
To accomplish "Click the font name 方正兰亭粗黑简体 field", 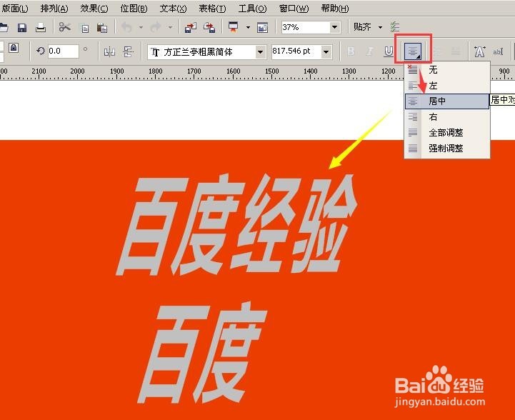I will [201, 52].
